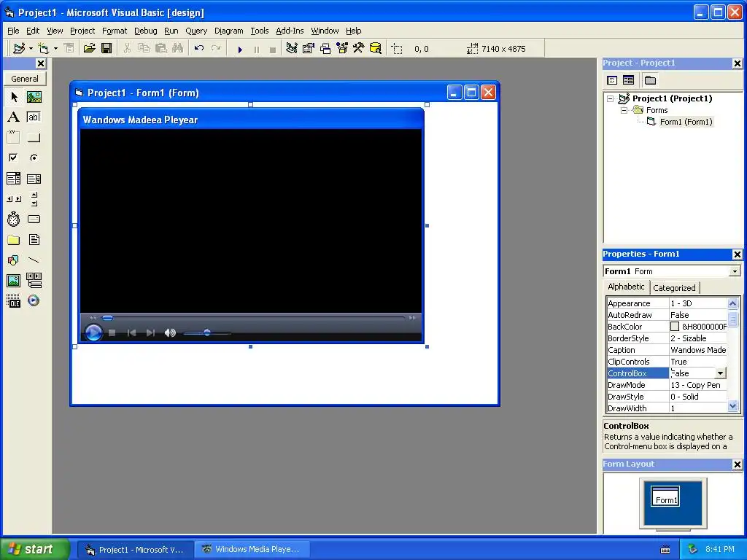Screen dimensions: 747x560
Task: Select the ListBox tool
Action: [34, 179]
